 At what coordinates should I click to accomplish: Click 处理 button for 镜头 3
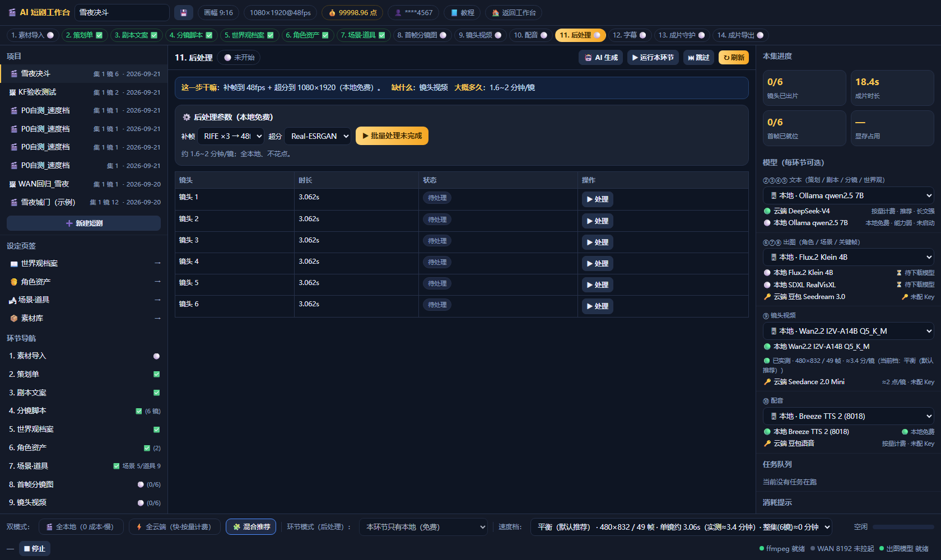coord(598,242)
